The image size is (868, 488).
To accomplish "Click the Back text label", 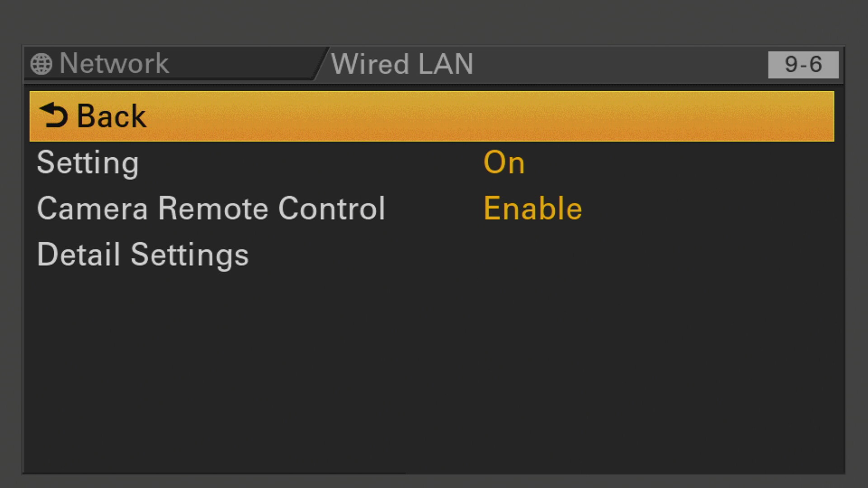I will coord(111,116).
